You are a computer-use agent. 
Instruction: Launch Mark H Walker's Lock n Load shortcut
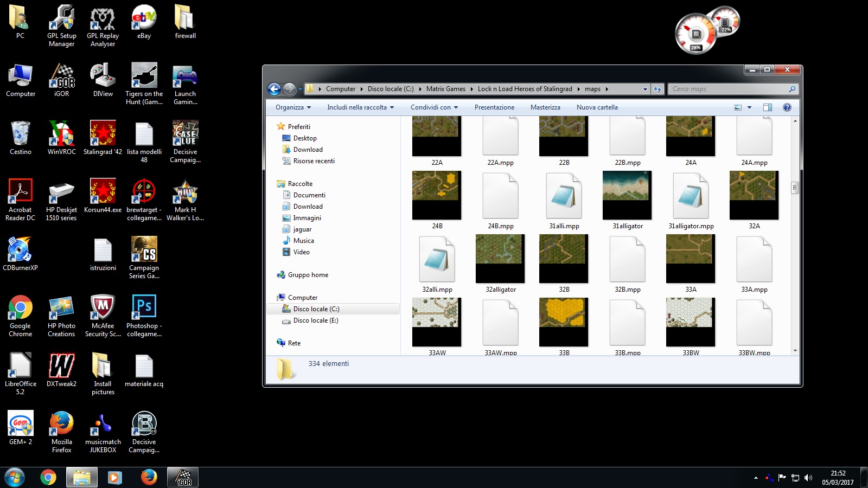(185, 200)
